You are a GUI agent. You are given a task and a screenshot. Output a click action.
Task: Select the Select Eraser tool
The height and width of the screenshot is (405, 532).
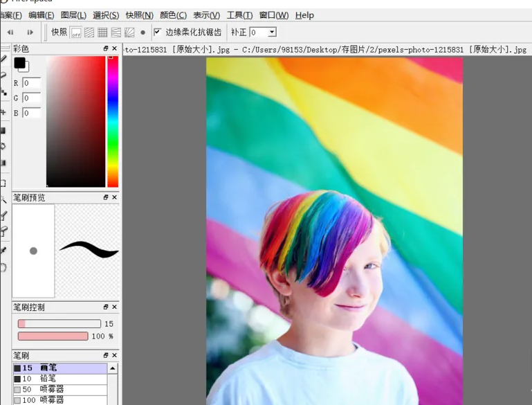pyautogui.click(x=3, y=231)
